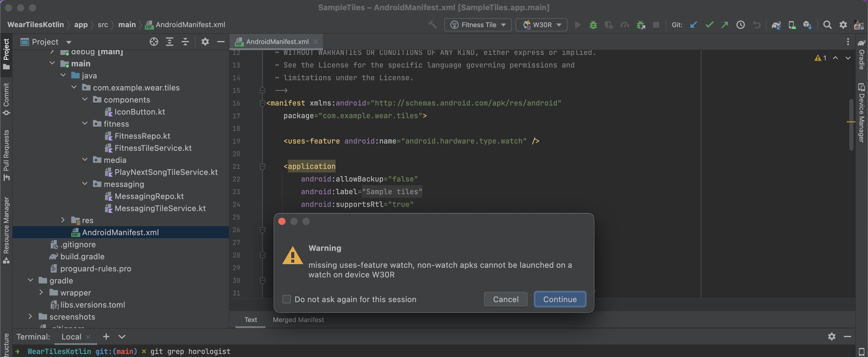The height and width of the screenshot is (357, 868).
Task: Check Do not ask again for this session
Action: [286, 299]
